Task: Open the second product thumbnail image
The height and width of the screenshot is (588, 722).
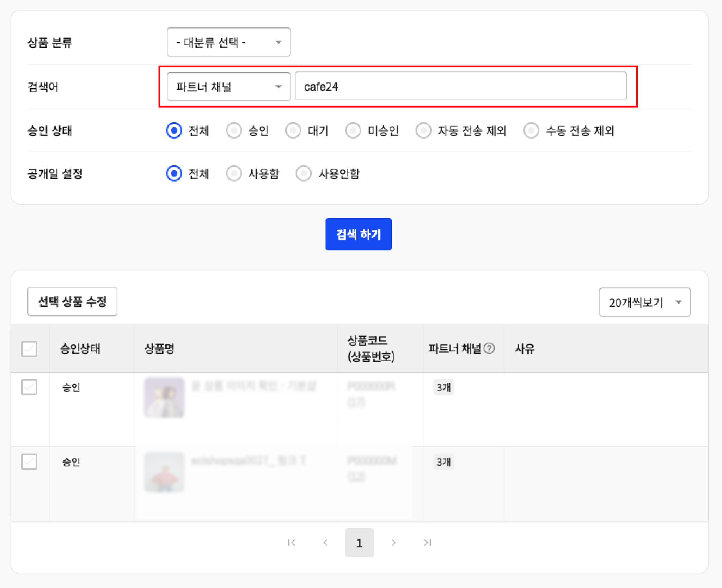Action: [x=164, y=472]
